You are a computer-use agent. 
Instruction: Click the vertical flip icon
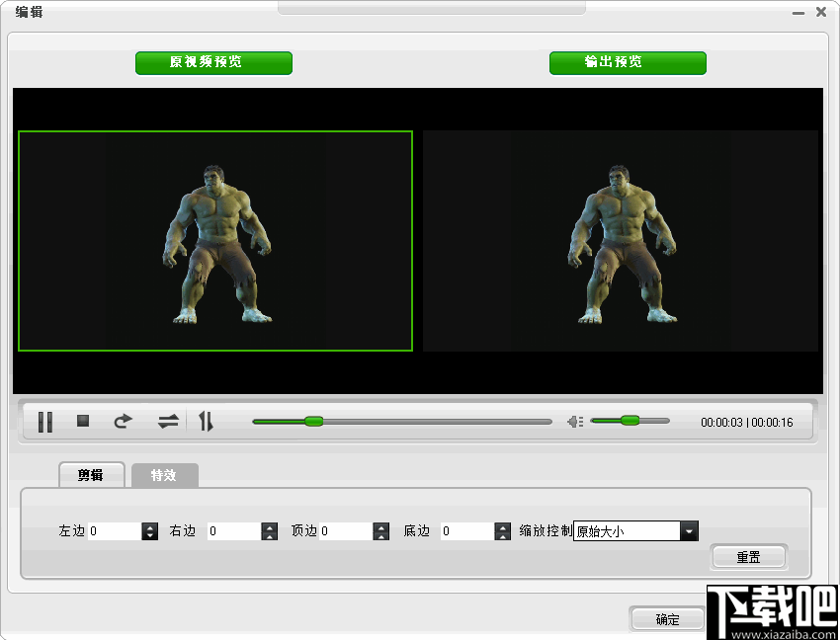206,421
